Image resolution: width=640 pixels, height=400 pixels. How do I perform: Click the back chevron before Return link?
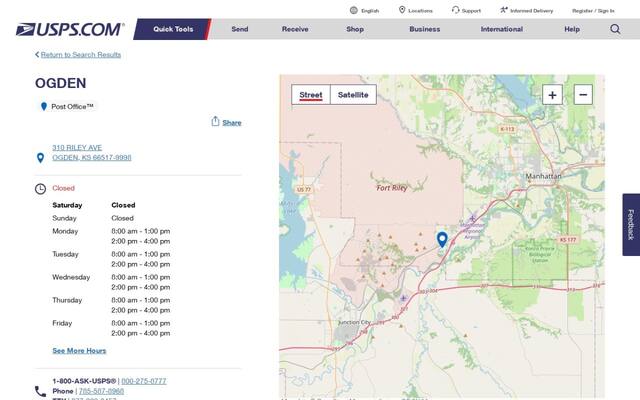point(37,55)
